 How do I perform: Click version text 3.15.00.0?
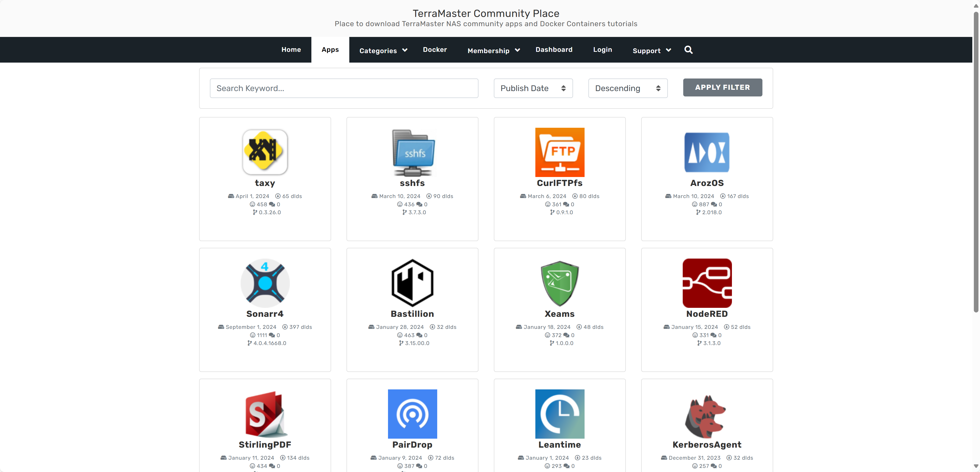pos(417,343)
